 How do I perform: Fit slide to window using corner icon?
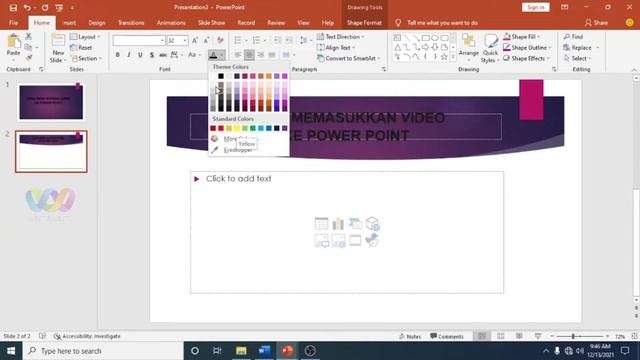(634, 336)
